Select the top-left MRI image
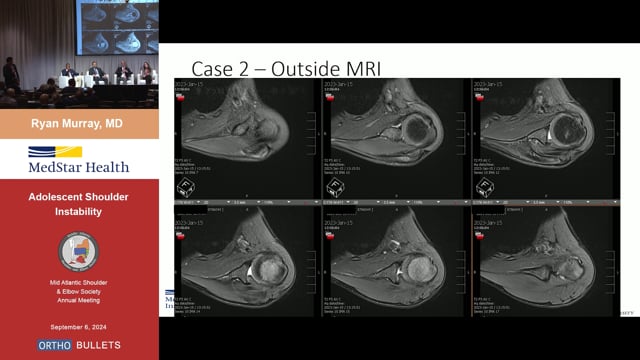640x360 pixels. point(247,139)
